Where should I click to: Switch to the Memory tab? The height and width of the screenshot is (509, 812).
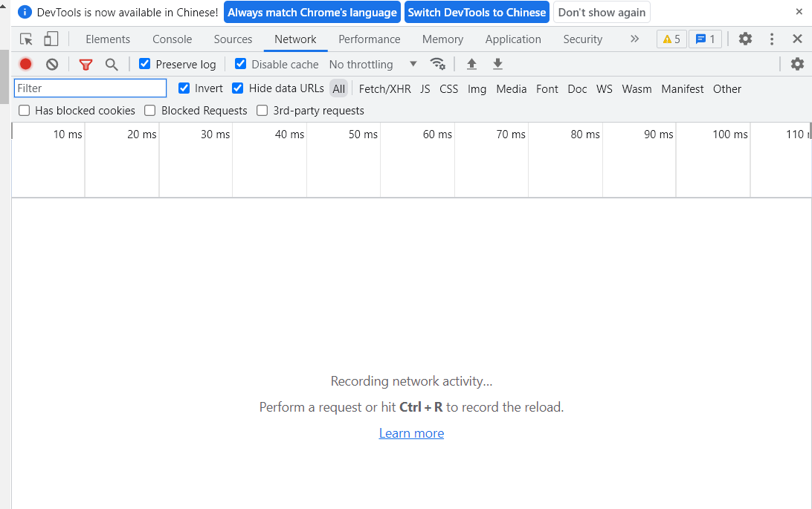point(442,39)
